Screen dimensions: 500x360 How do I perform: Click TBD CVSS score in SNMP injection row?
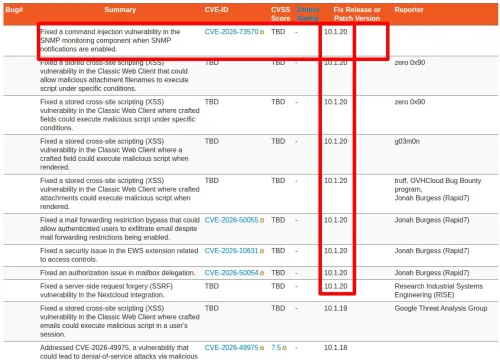(278, 32)
